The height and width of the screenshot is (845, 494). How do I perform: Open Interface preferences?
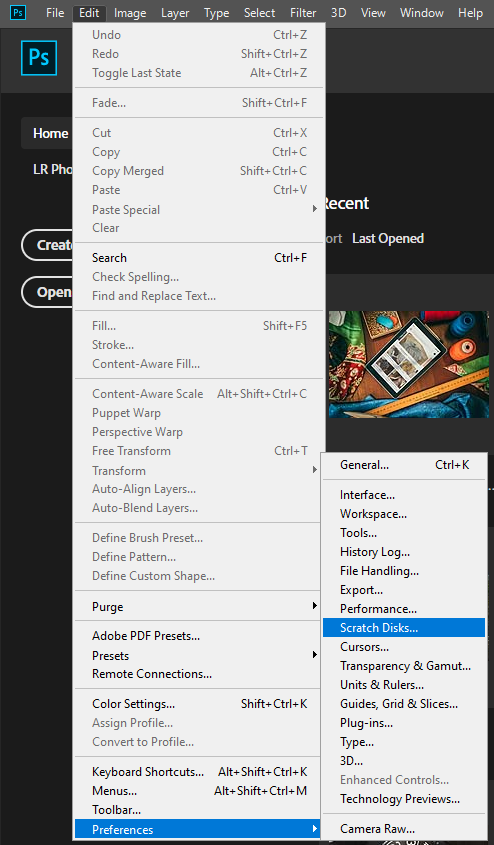click(x=404, y=495)
